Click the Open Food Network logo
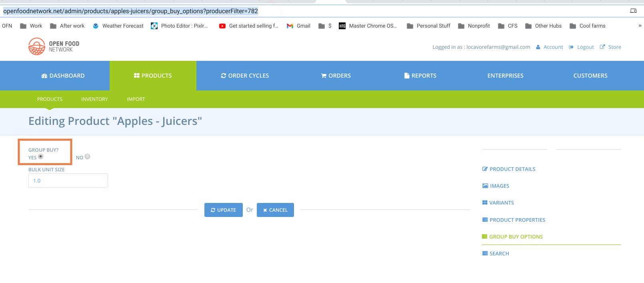 pos(54,46)
